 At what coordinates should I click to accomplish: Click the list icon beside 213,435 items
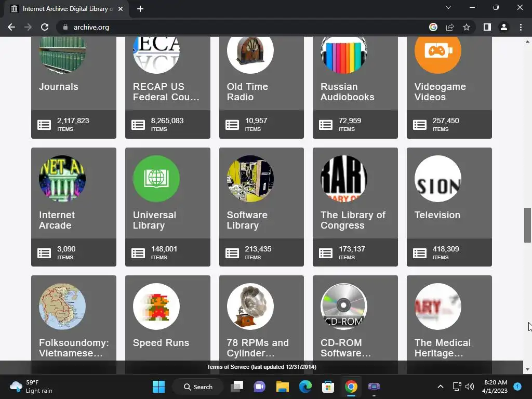click(x=232, y=253)
